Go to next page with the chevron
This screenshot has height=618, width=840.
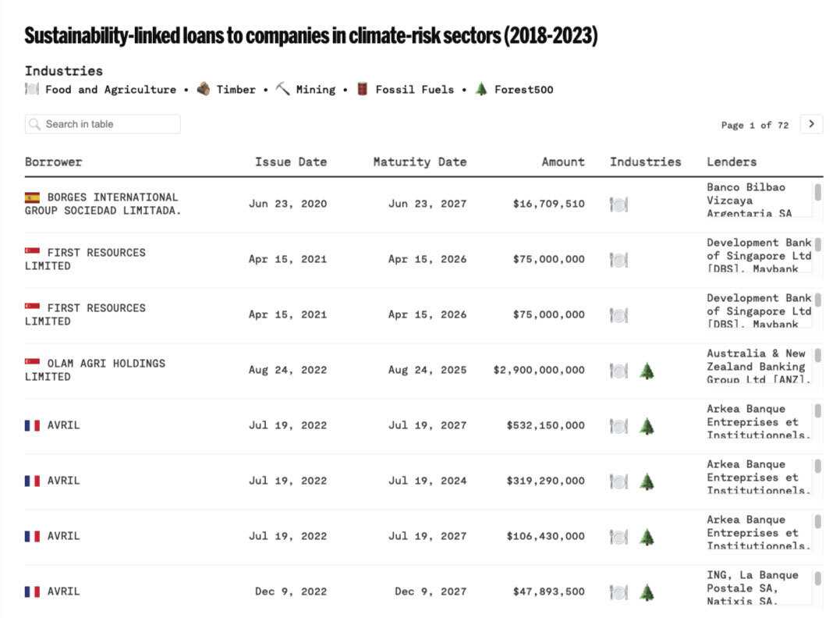click(x=811, y=124)
